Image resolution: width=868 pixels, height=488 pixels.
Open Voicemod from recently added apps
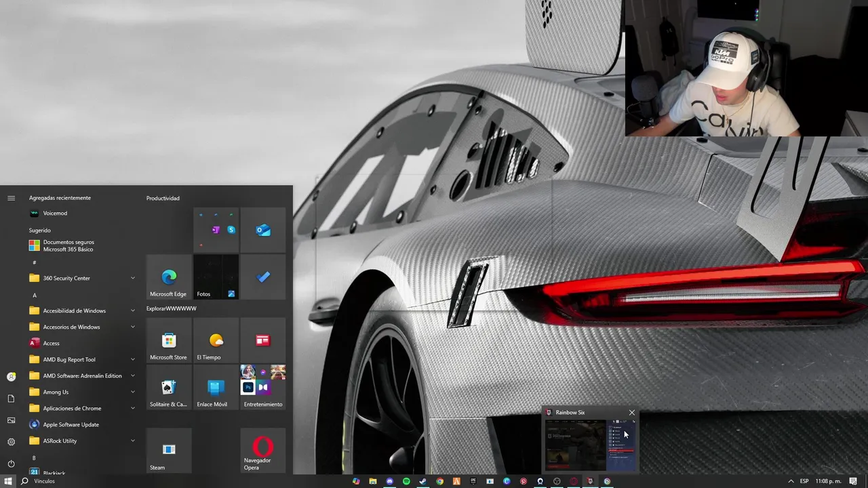coord(81,213)
